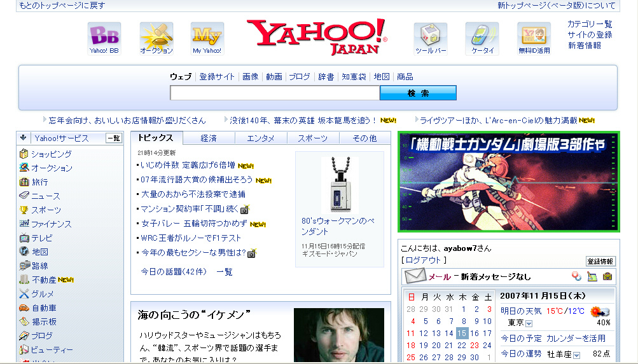638x364 pixels.
Task: Switch to the スポーツ news tab
Action: click(313, 138)
